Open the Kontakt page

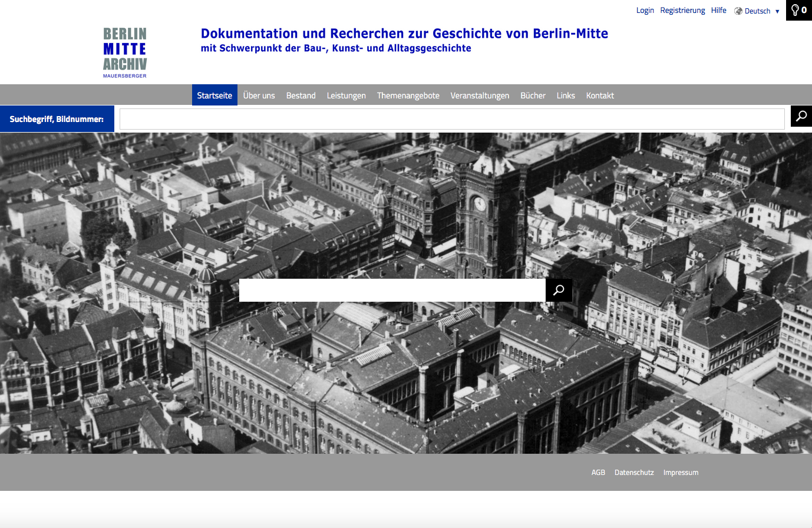[599, 95]
